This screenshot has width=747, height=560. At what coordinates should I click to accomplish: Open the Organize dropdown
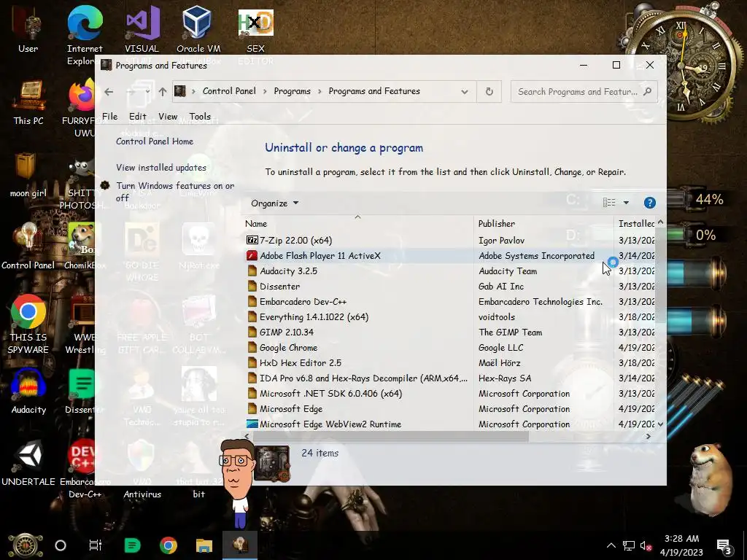click(x=274, y=203)
